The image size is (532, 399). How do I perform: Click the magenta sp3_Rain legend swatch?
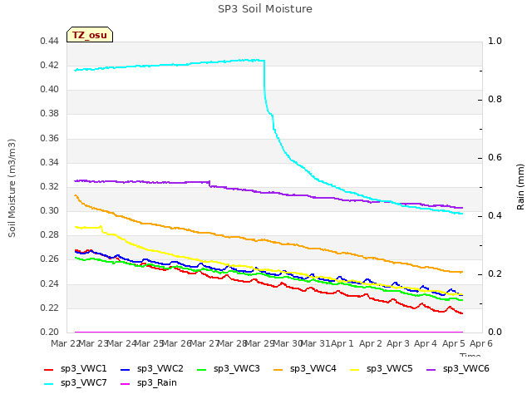[126, 384]
